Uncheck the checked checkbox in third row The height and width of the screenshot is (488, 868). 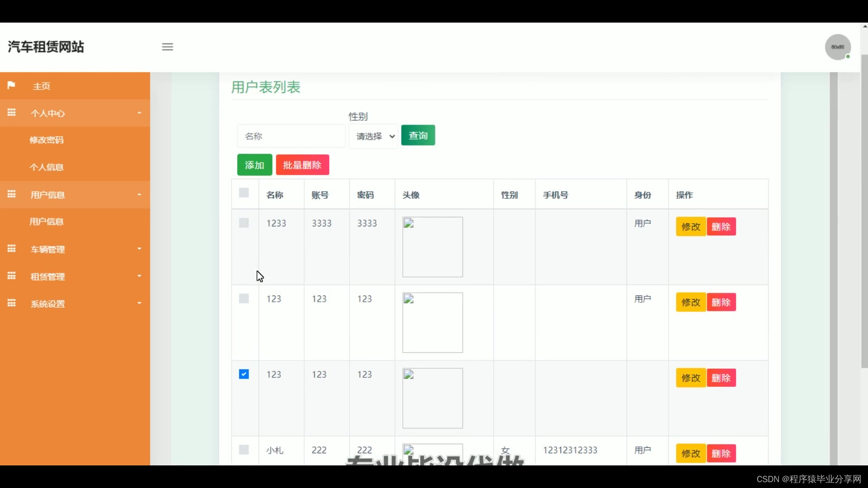pyautogui.click(x=244, y=374)
